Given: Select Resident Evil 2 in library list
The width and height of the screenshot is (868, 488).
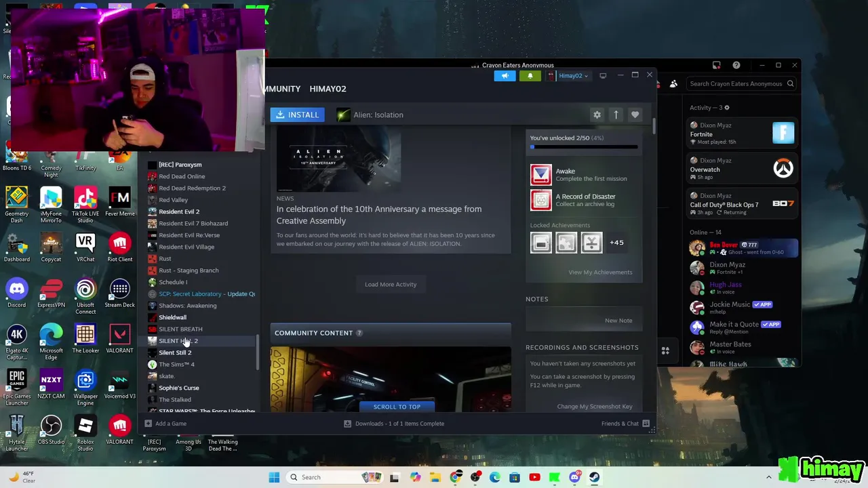Looking at the screenshot, I should [x=178, y=211].
